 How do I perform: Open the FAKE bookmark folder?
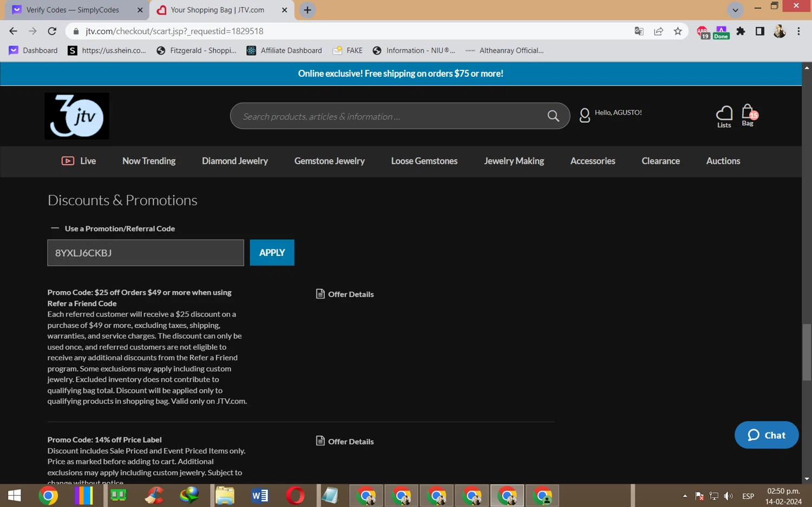tap(348, 50)
